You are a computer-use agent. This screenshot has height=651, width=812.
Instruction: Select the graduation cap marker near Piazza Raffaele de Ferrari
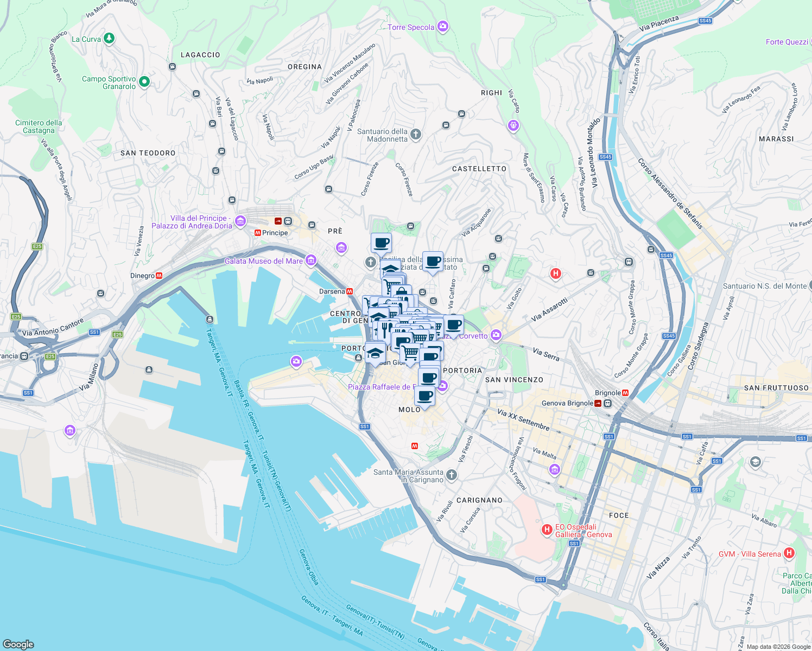coord(374,353)
